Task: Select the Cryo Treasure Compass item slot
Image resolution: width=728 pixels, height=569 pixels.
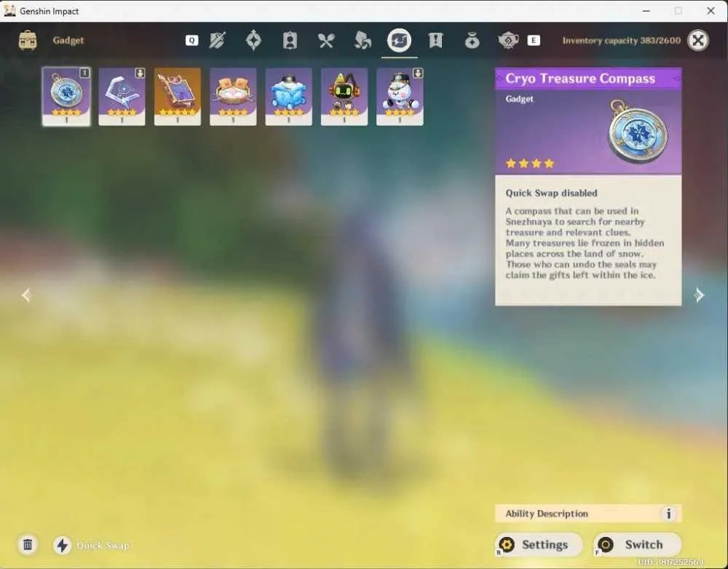Action: point(66,97)
